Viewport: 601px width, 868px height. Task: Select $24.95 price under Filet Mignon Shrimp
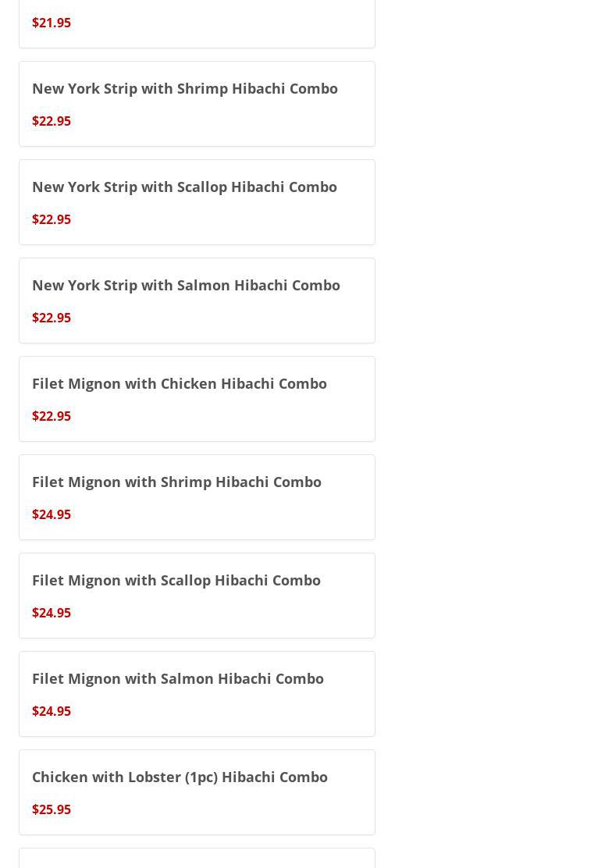click(52, 514)
